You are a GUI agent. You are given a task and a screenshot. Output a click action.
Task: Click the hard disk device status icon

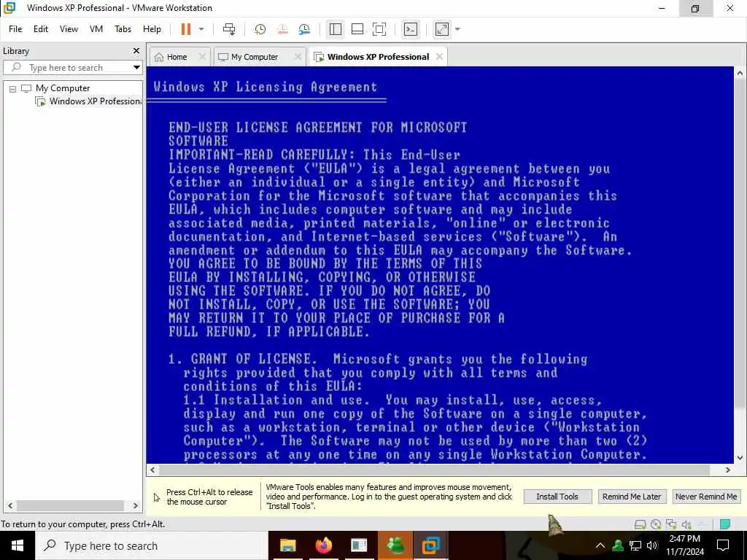640,524
